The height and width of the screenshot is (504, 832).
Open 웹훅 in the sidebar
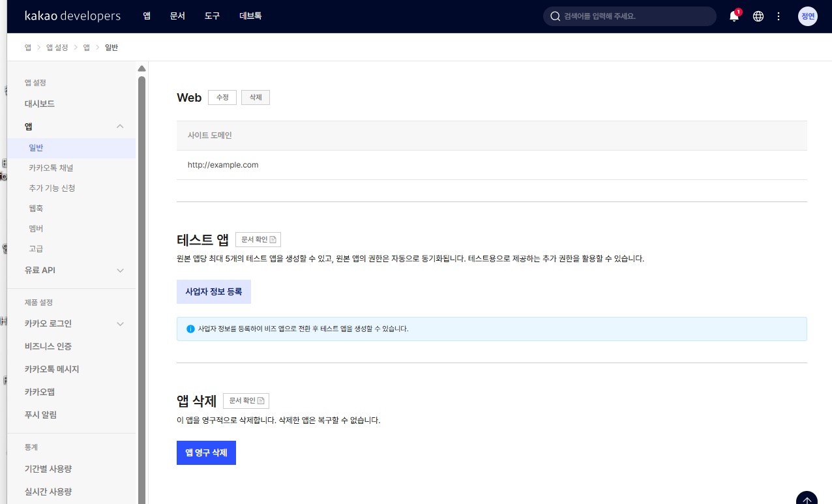[x=36, y=209]
